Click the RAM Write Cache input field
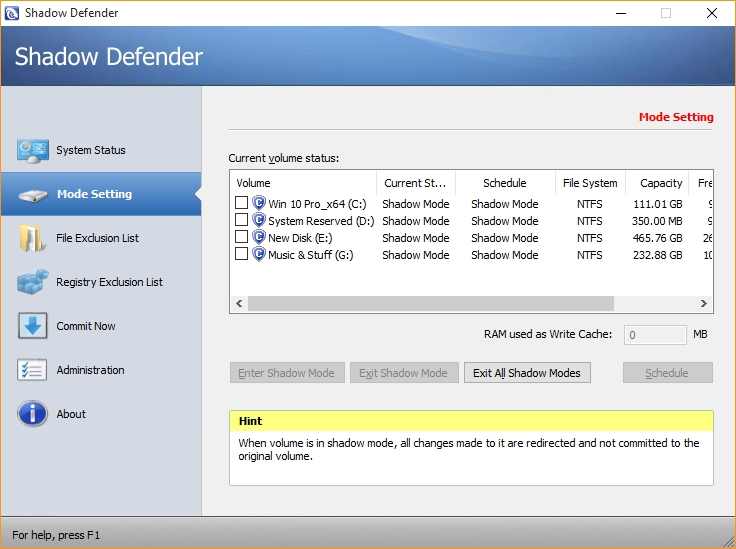Viewport: 736px width, 549px height. click(x=655, y=335)
